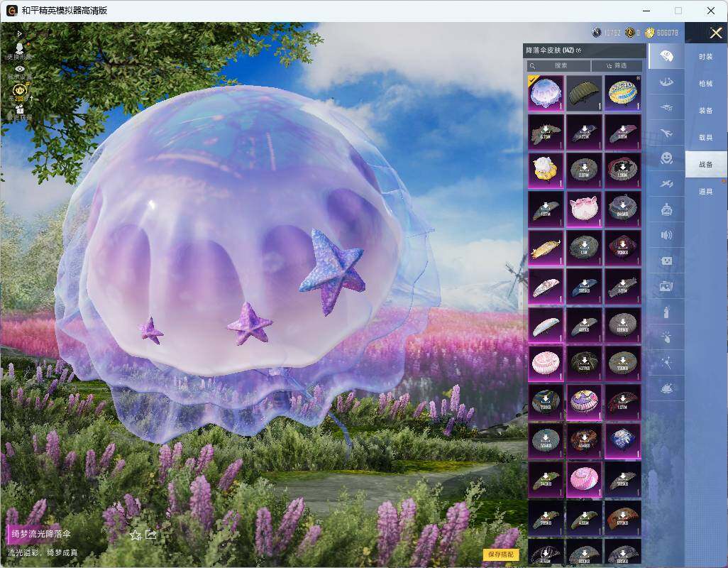The width and height of the screenshot is (728, 568).
Task: Close the wardrobe with the X icon
Action: pyautogui.click(x=715, y=33)
